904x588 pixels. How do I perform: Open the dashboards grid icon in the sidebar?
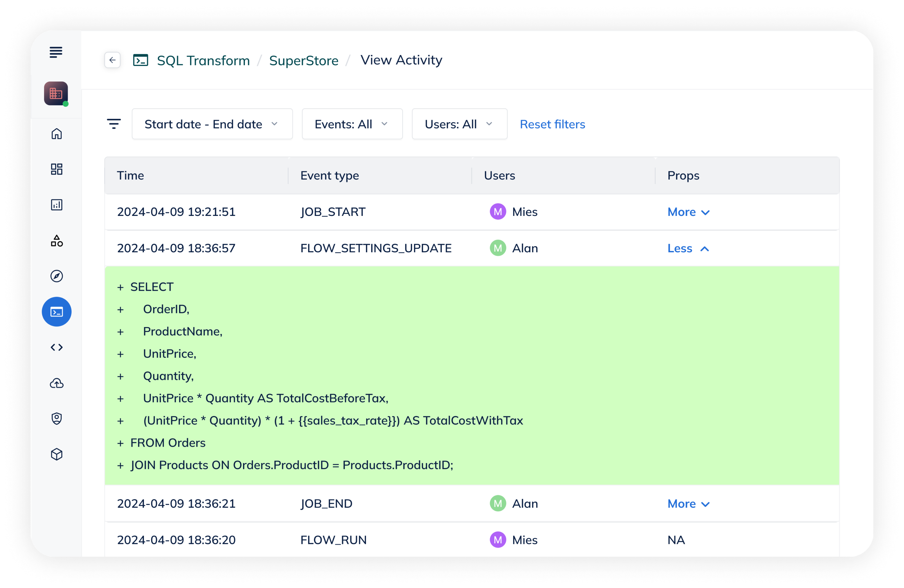coord(57,169)
